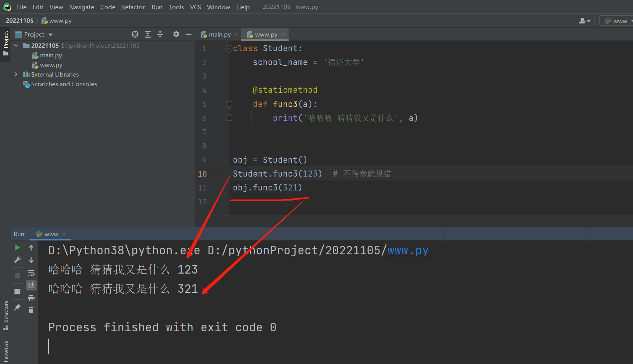
Task: Click the Print icon in console toolbar
Action: 31,298
